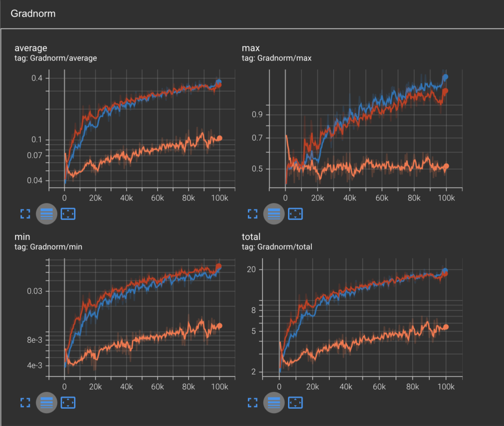Image resolution: width=504 pixels, height=426 pixels.
Task: Click the red endpoint marker on max chart
Action: coord(445,91)
